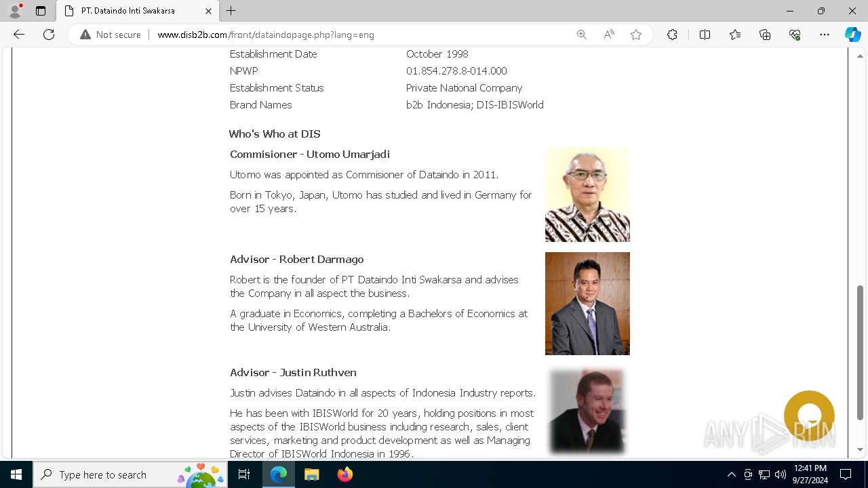Open File Explorer from the taskbar
This screenshot has width=868, height=488.
click(x=311, y=474)
